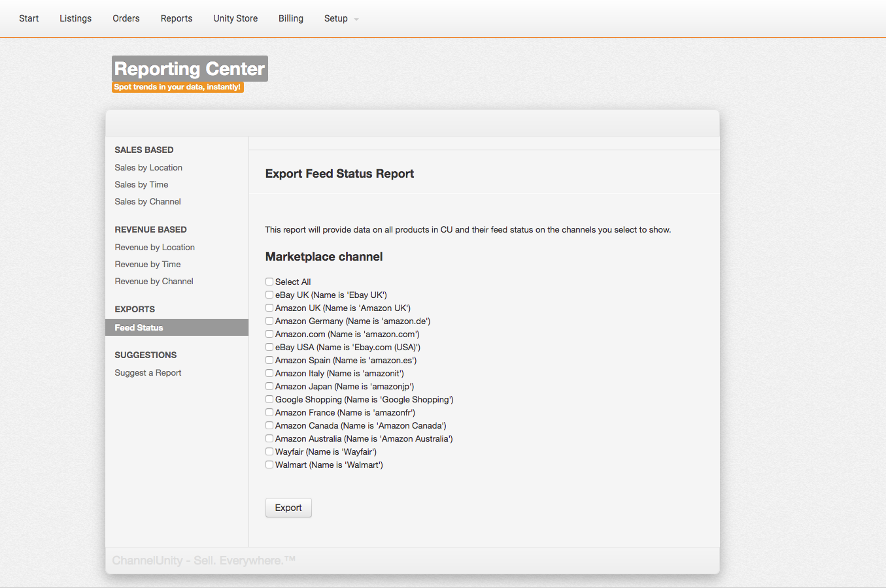Click the Start menu item
The width and height of the screenshot is (886, 588).
click(x=29, y=18)
